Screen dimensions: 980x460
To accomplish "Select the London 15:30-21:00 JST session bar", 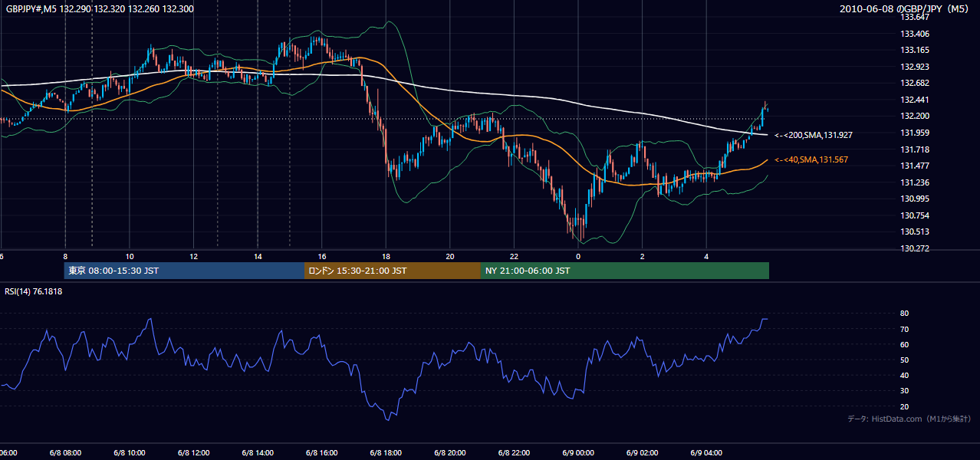I will click(393, 271).
